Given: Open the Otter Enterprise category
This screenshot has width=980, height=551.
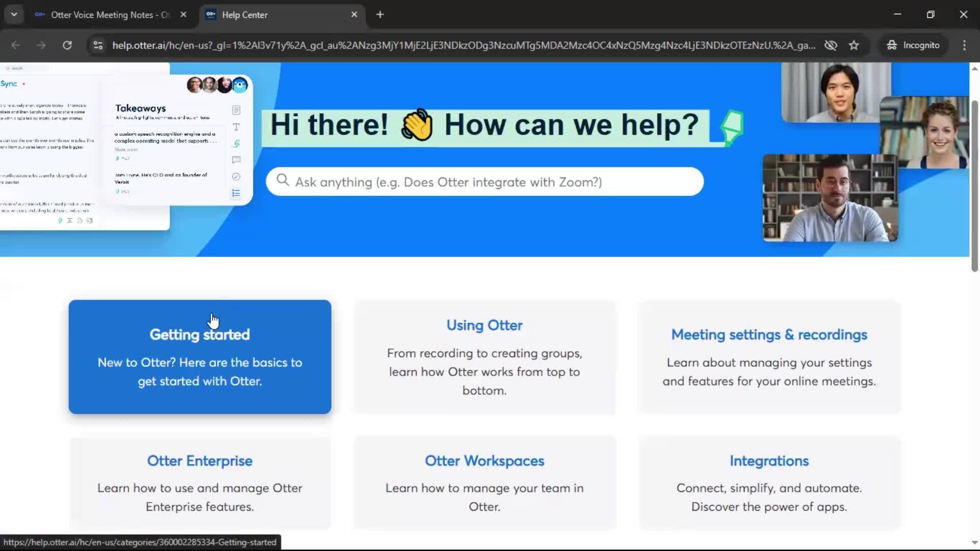Looking at the screenshot, I should pyautogui.click(x=200, y=483).
